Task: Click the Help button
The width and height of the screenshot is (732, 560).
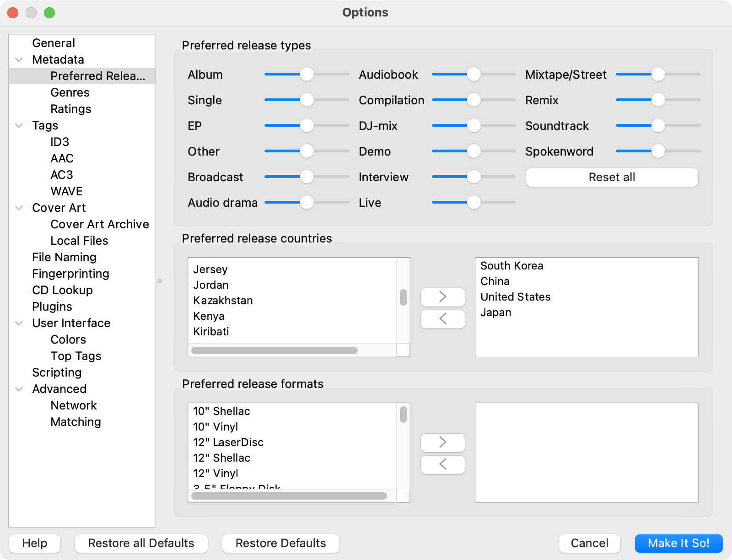Action: tap(35, 544)
